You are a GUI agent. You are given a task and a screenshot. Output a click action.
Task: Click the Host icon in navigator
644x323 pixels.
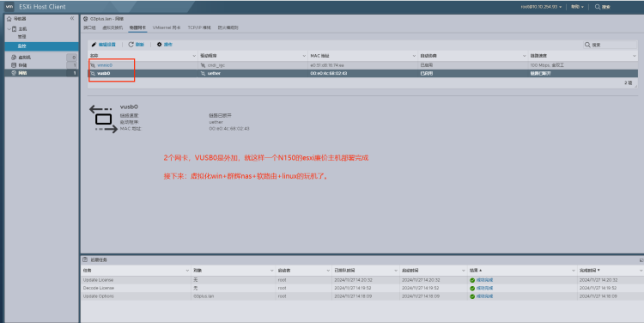coord(15,28)
